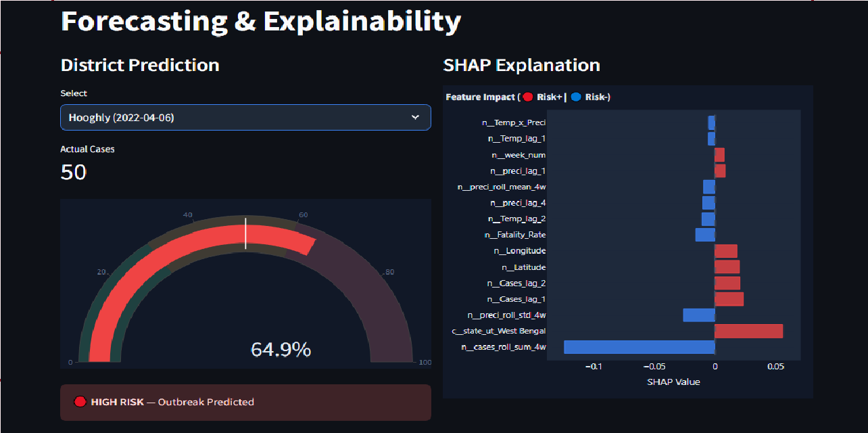868x433 pixels.
Task: Click the dropdown chevron beside Hooghly
Action: coord(415,117)
